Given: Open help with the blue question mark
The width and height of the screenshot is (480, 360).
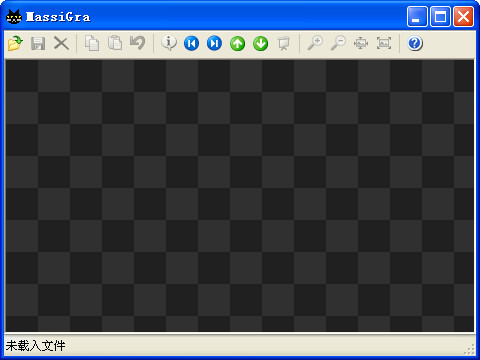Looking at the screenshot, I should [x=415, y=43].
